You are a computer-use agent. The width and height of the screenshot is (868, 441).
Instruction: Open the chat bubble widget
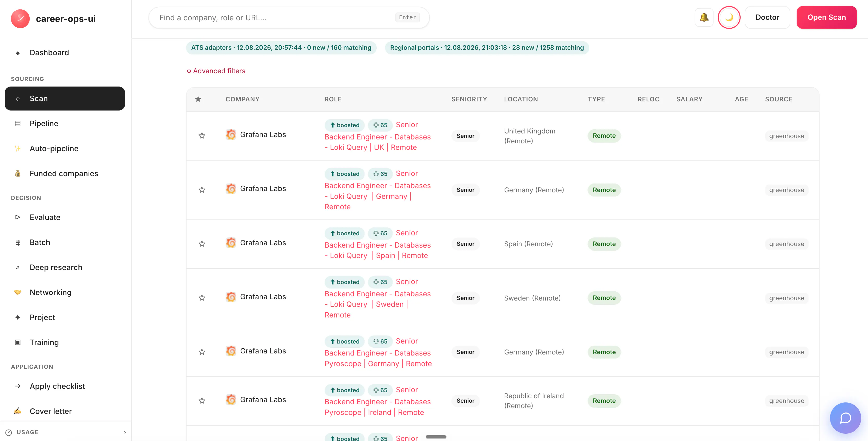(845, 418)
